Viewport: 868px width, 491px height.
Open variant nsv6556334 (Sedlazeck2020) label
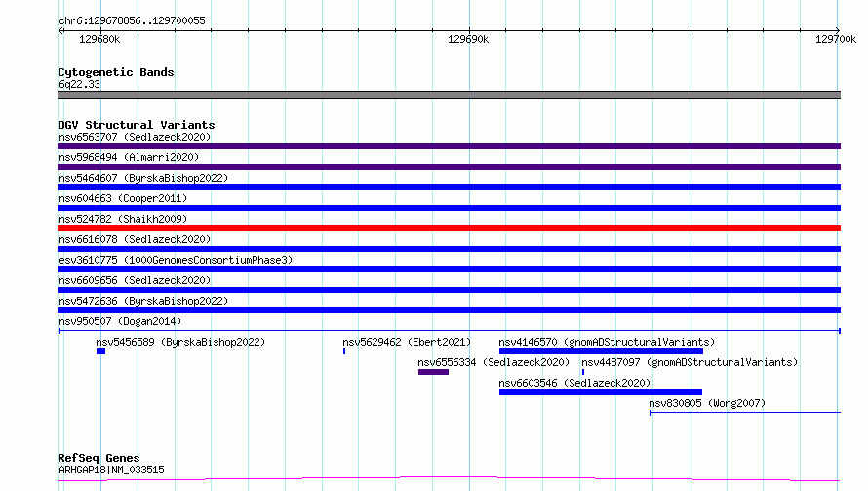tap(493, 362)
